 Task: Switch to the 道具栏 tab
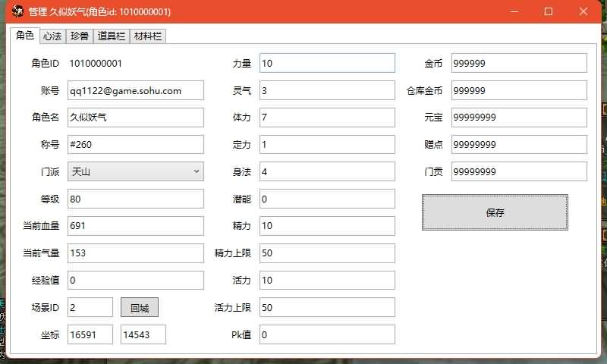(112, 36)
